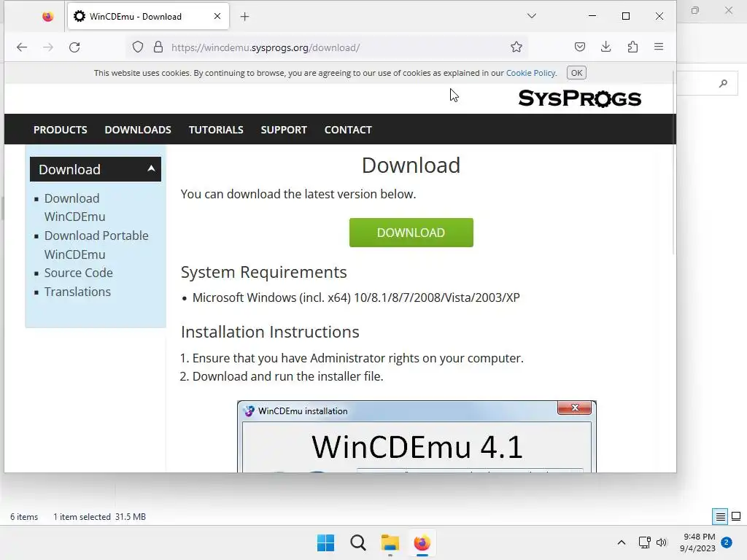Open the volume speaker tray icon
The image size is (747, 560).
(x=662, y=542)
